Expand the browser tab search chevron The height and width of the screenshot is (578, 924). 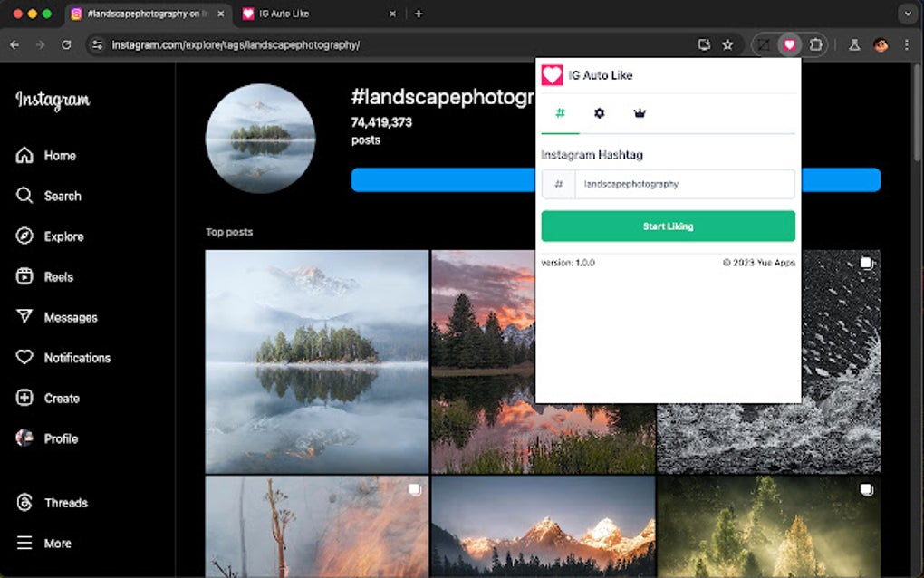pos(909,14)
